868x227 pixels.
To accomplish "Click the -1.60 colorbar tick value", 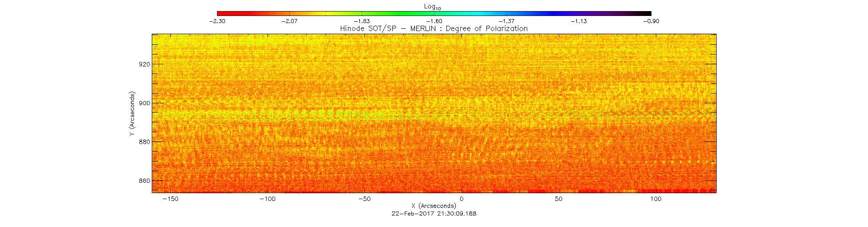I will [x=434, y=21].
